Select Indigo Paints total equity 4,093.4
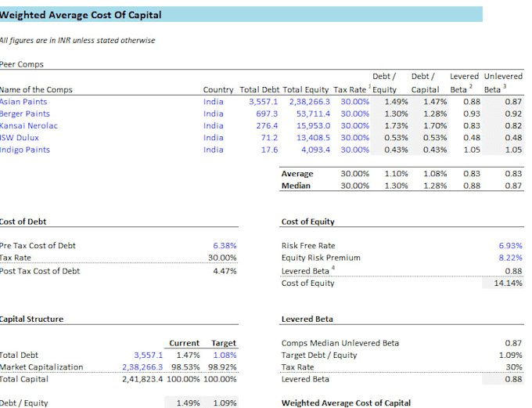This screenshot has height=408, width=532. point(315,150)
